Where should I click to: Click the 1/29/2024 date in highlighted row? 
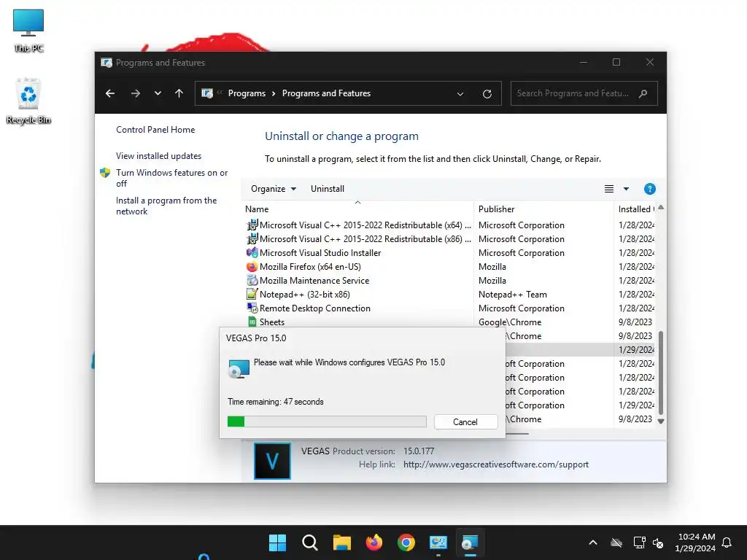coord(636,349)
